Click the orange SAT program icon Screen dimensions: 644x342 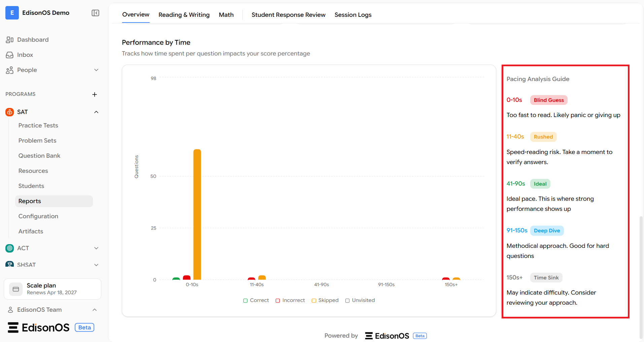10,112
